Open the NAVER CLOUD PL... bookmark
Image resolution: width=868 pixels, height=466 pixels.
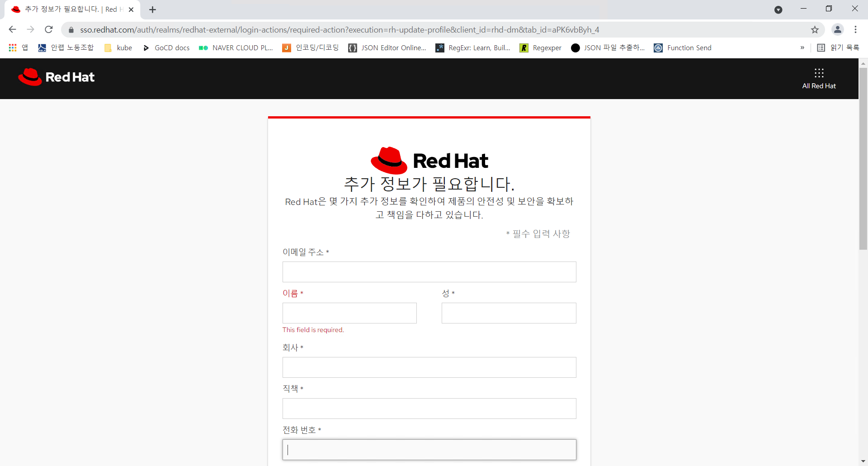coord(236,48)
